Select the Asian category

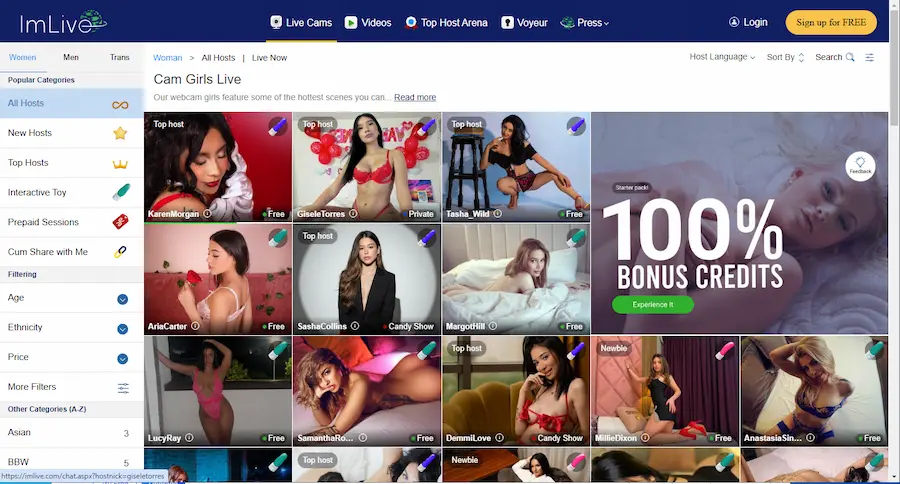pos(72,433)
